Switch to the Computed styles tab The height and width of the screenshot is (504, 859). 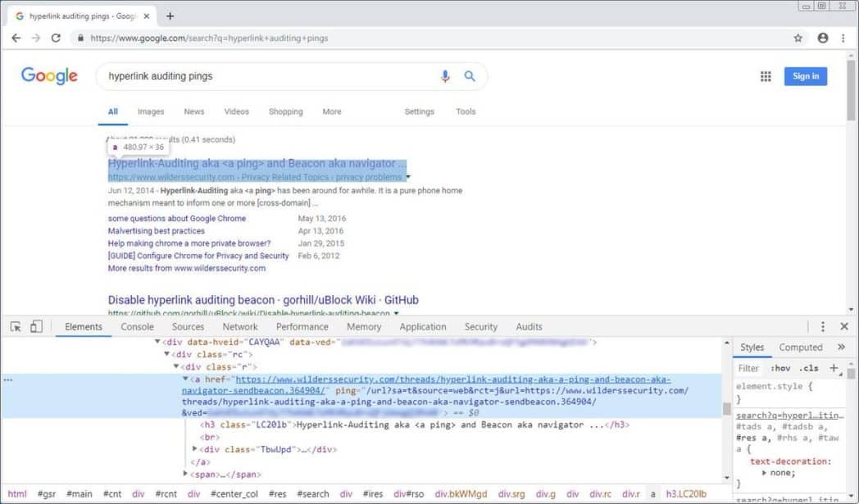click(800, 347)
